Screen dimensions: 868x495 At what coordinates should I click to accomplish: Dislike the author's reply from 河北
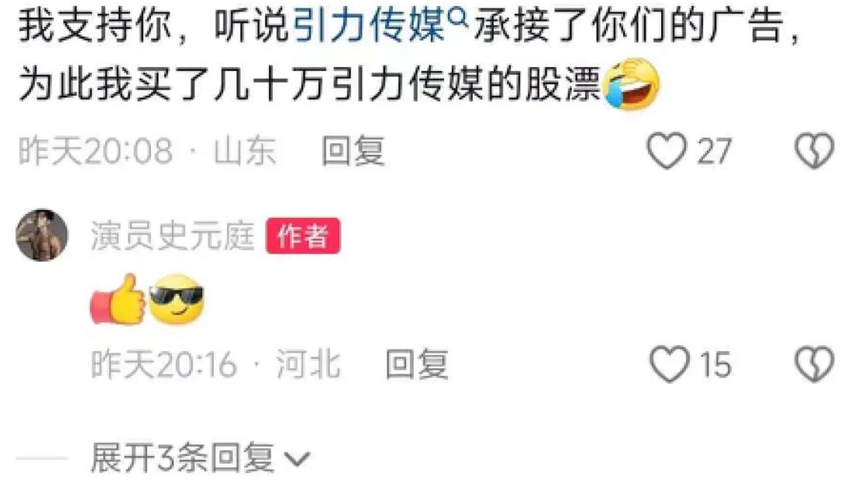[x=814, y=363]
